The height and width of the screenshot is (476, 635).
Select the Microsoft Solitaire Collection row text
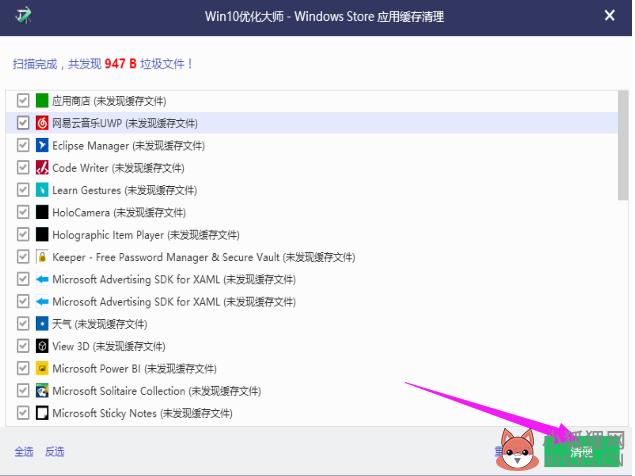click(x=157, y=391)
